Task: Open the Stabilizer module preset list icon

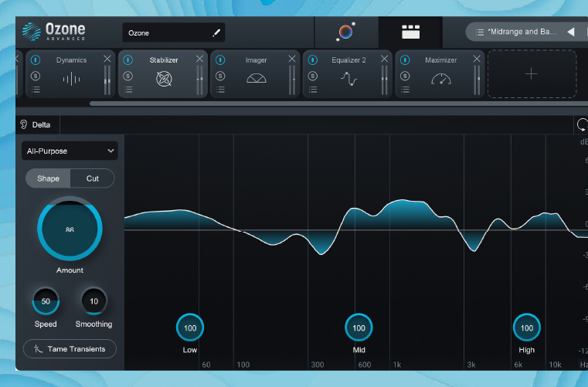Action: (128, 90)
